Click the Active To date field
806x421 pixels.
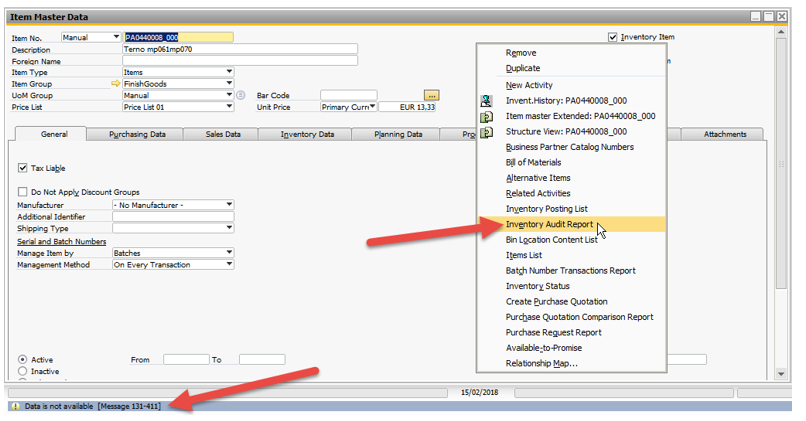[x=262, y=359]
